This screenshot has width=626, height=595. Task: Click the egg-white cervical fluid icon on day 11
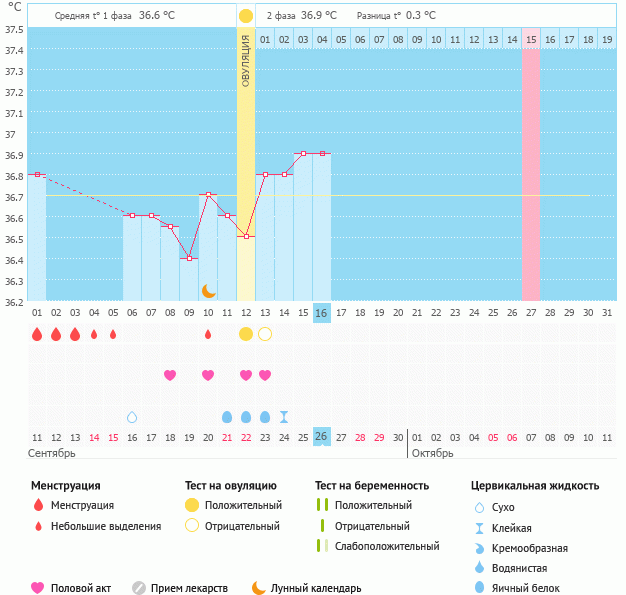click(x=227, y=417)
